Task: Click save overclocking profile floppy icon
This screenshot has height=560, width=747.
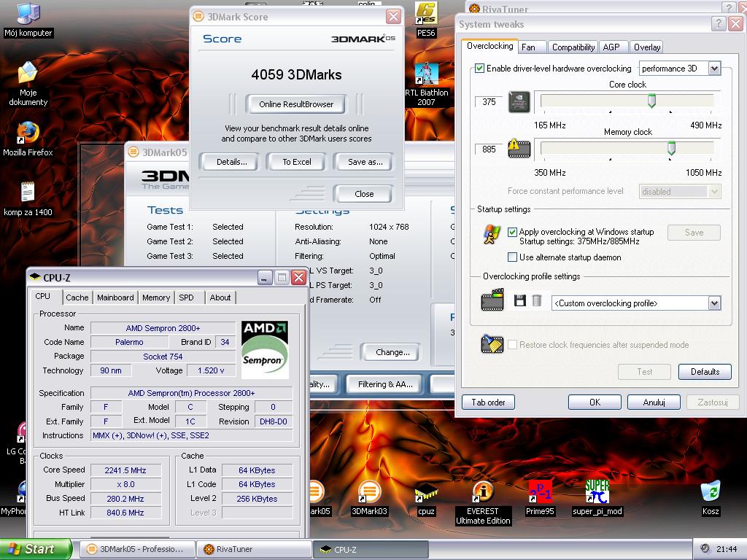Action: [x=519, y=300]
